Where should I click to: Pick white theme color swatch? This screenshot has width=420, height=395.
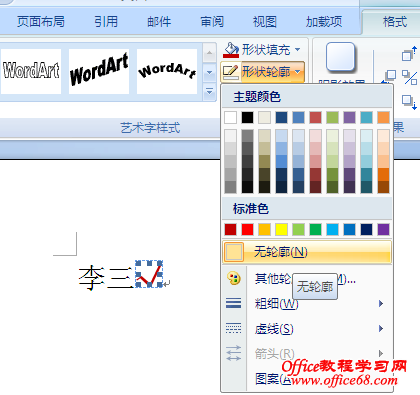[x=230, y=117]
